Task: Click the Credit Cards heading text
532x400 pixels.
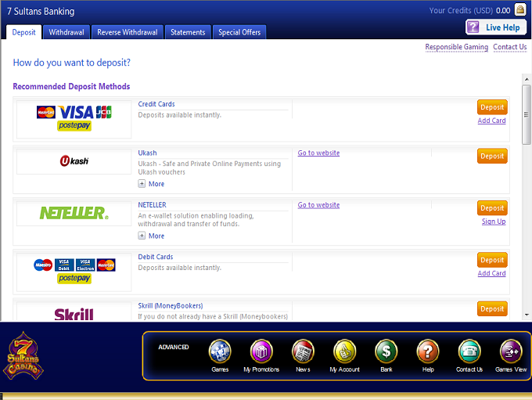Action: coord(156,104)
